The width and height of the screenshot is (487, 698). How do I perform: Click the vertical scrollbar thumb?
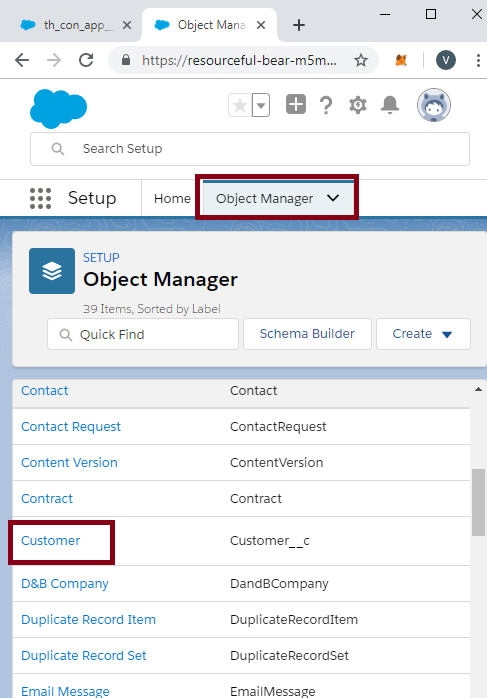click(x=479, y=502)
